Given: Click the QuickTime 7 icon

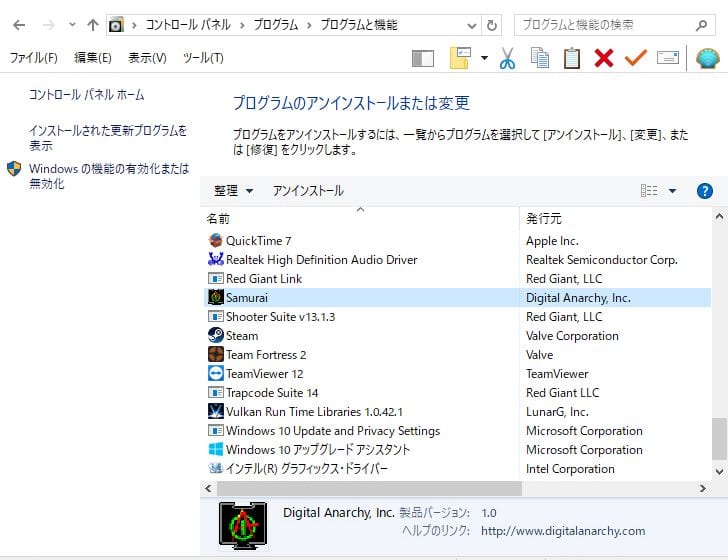Looking at the screenshot, I should point(215,241).
